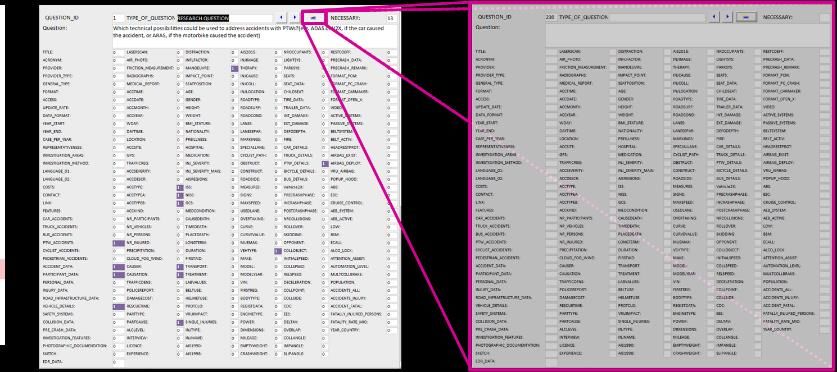Click the QUESTION_ID field showing 1
837x372 pixels.
(x=115, y=18)
